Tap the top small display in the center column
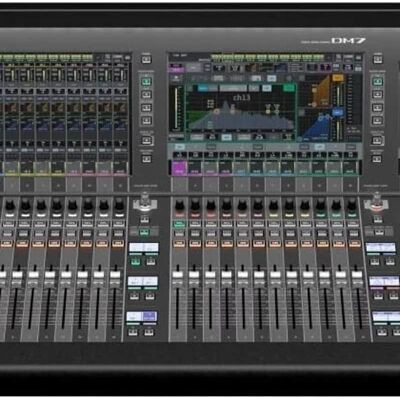The height and width of the screenshot is (400, 400). click(144, 248)
